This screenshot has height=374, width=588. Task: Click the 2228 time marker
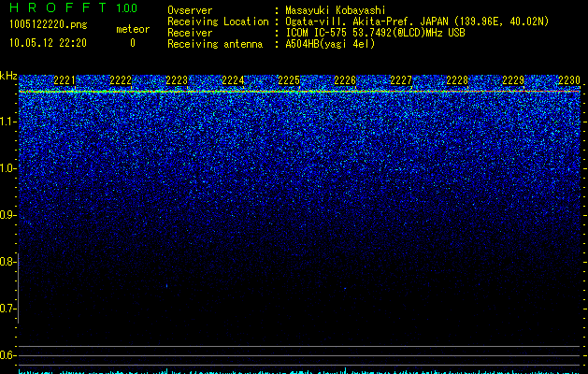pos(457,80)
